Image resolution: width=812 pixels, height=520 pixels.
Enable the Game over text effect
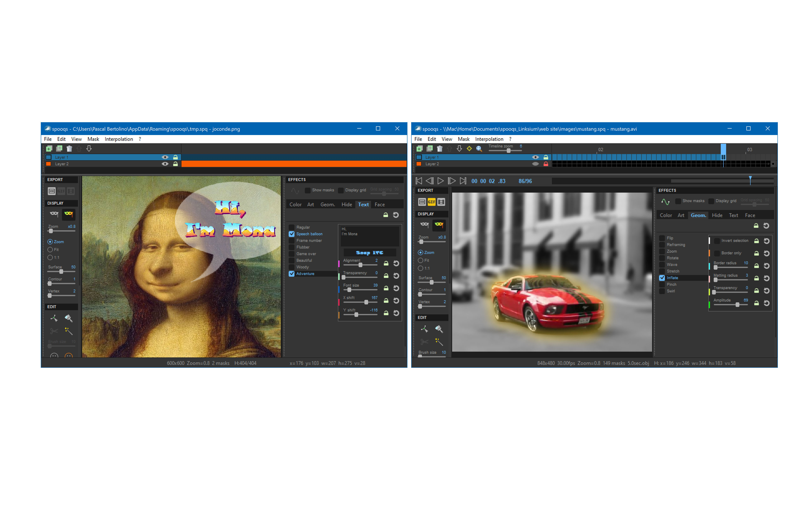point(292,254)
